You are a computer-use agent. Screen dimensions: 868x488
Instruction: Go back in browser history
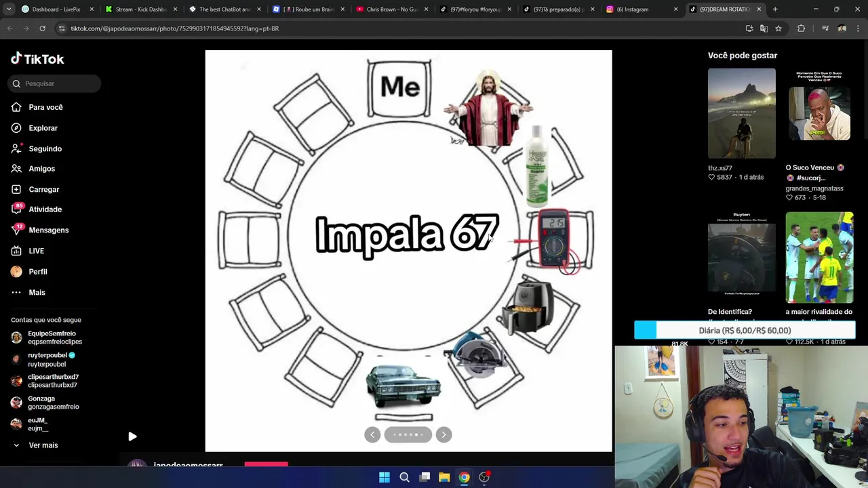9,28
